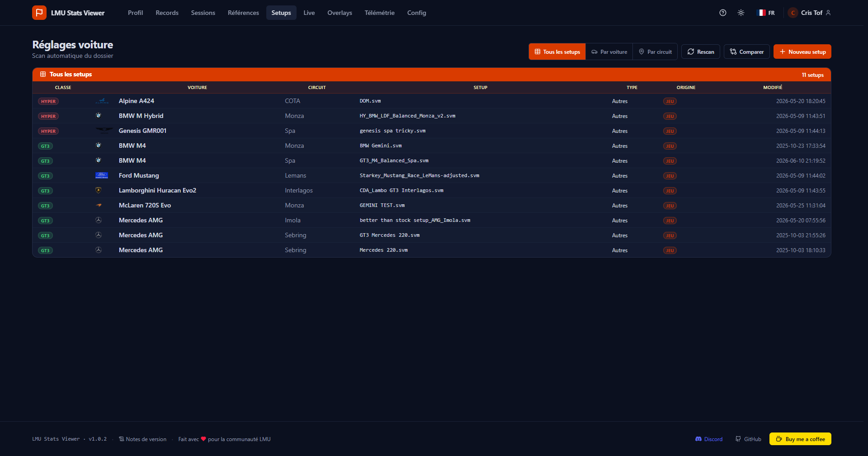Click the Mercedes logo in the GT3 Mercedes 220.svm row
Screen dimensions: 868x456
[99, 235]
